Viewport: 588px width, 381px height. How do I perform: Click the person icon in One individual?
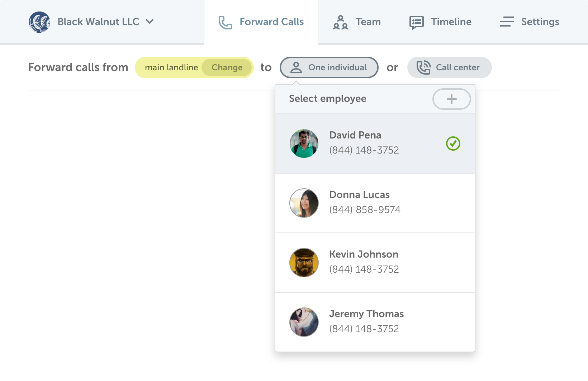tap(296, 67)
